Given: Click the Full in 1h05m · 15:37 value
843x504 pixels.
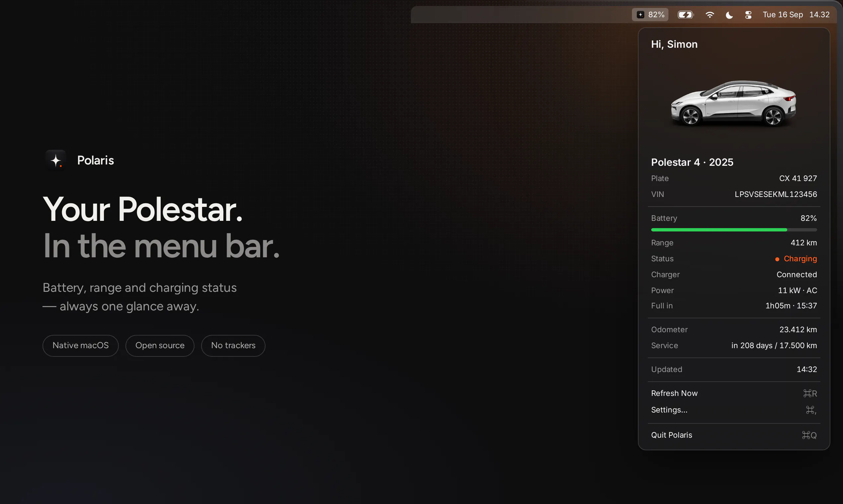Looking at the screenshot, I should pyautogui.click(x=791, y=306).
